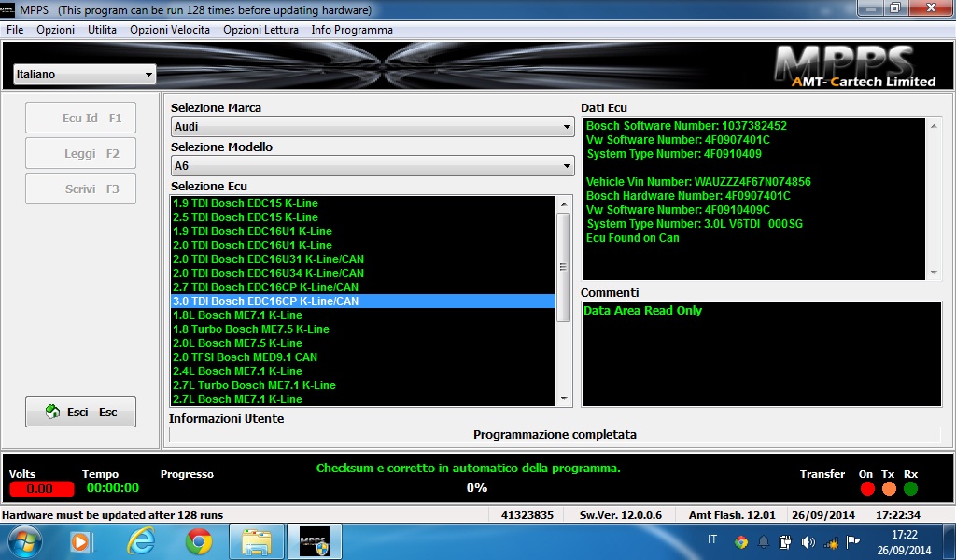The width and height of the screenshot is (956, 560).
Task: Select 2.7L Bosch ME7.1 K-Line entry
Action: (x=363, y=399)
